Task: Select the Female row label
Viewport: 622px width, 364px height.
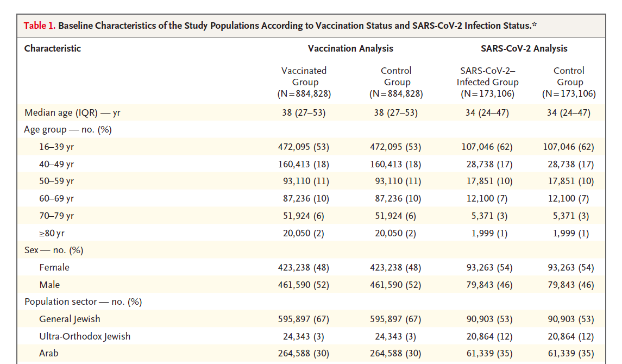Action: (x=54, y=267)
